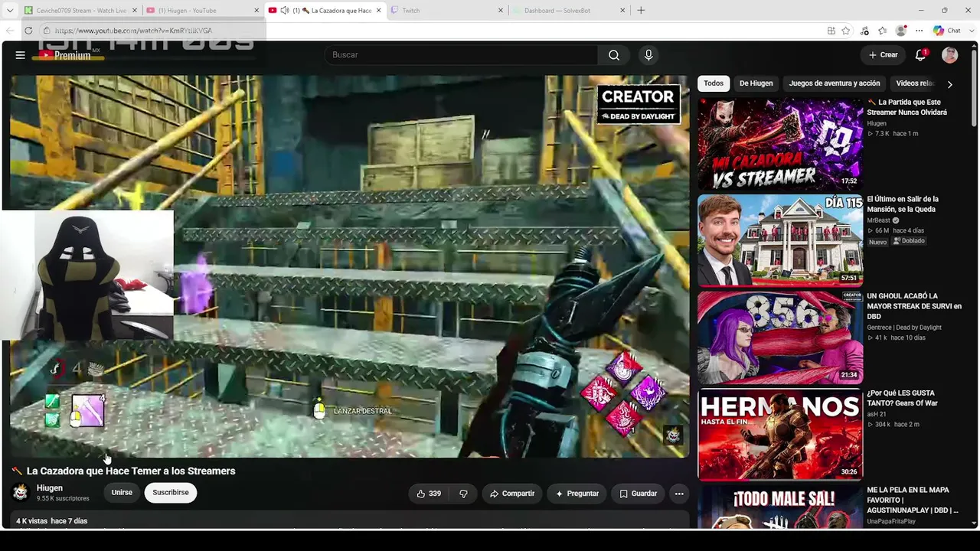Open the Hiugen channel name link

click(x=50, y=488)
